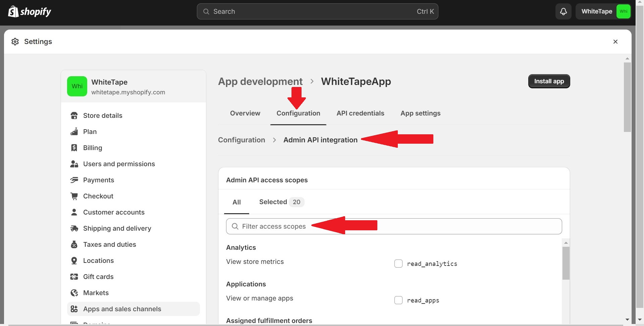Click the magnifier icon in top search bar
Viewport: 644px width, 326px height.
[x=206, y=11]
